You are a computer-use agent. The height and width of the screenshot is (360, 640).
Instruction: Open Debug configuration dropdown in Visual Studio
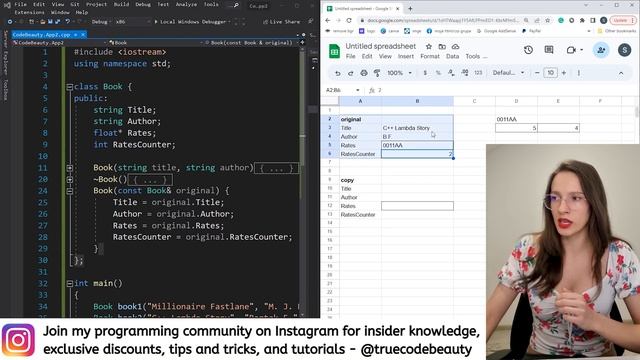[x=100, y=22]
